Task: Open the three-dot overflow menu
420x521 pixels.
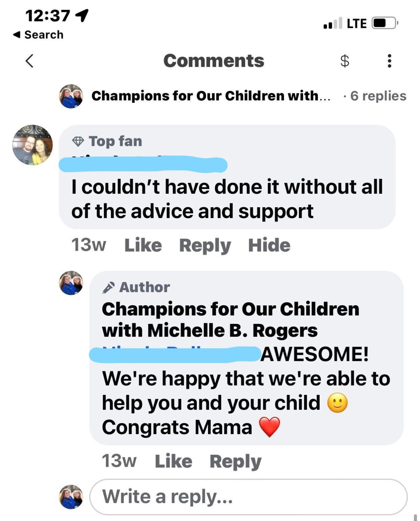Action: pos(389,61)
